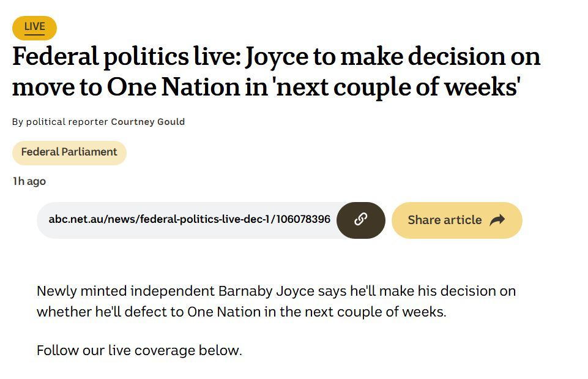Click 'Follow our live coverage below' text
Screen dimensions: 588x379
coord(139,351)
